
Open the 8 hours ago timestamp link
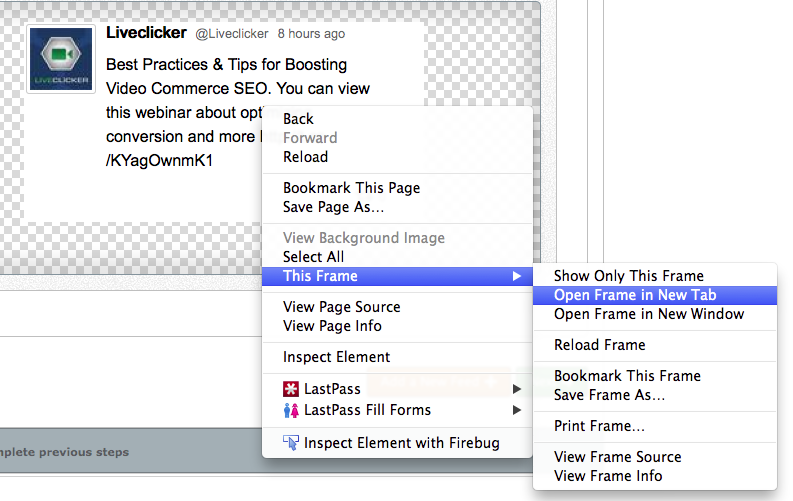pos(311,34)
